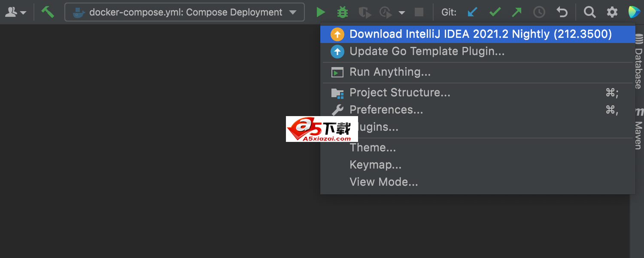Screen dimensions: 644x258
Task: Click Run with Coverage shield icon
Action: pos(365,12)
